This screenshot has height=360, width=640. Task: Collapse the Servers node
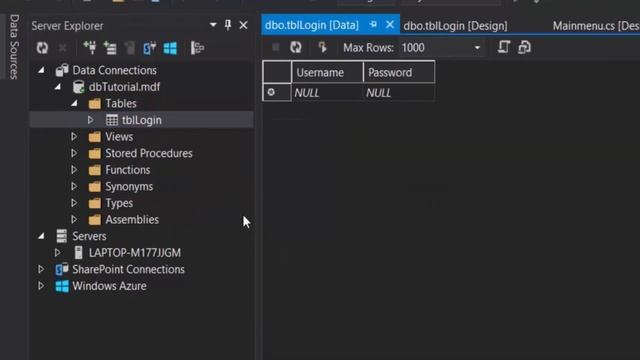coord(41,236)
